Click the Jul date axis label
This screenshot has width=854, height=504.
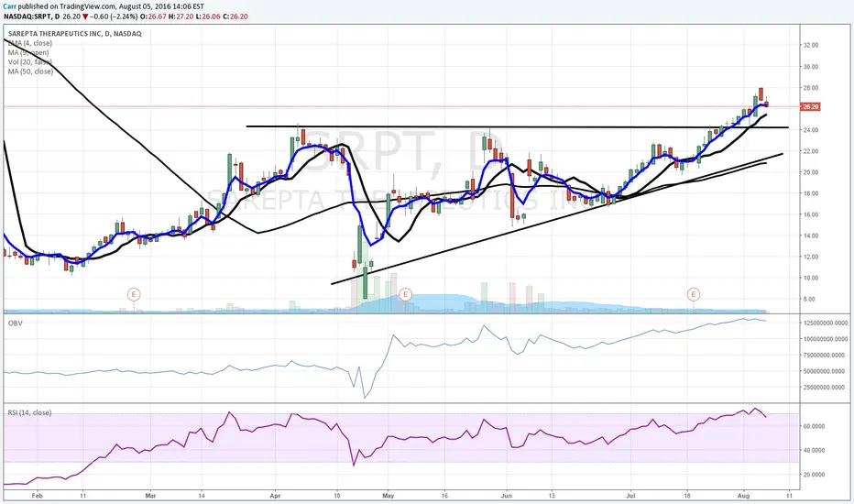630,496
